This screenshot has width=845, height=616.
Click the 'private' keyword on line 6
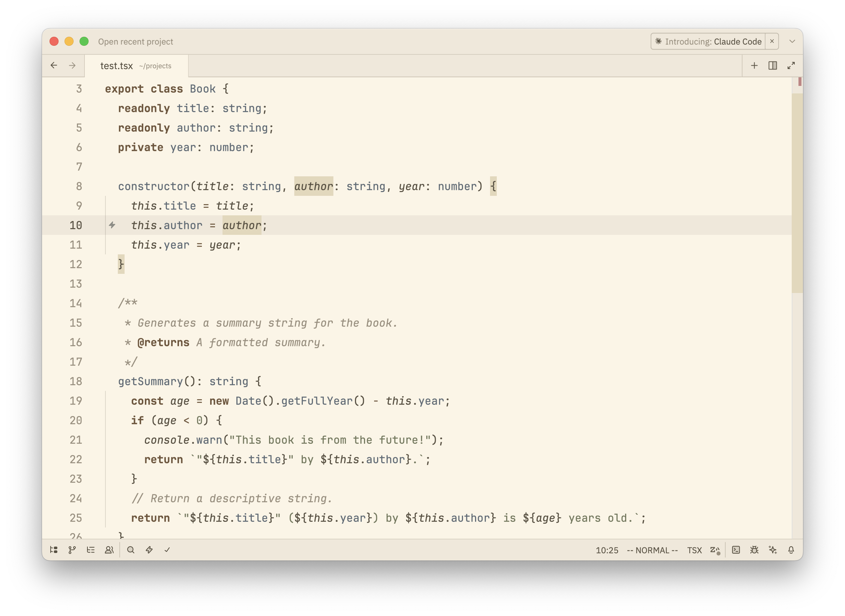[141, 147]
